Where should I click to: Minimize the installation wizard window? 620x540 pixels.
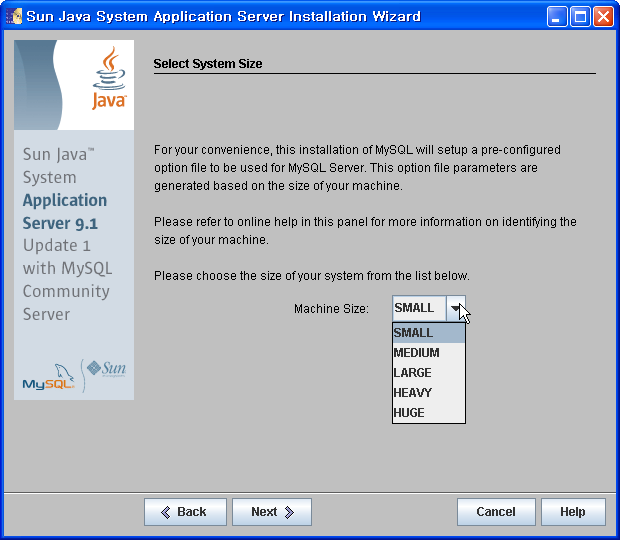[x=557, y=17]
